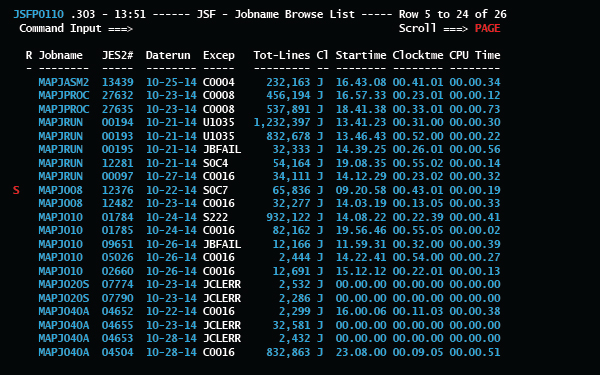600x375 pixels.
Task: Click JES2 number 00193
Action: (x=117, y=136)
